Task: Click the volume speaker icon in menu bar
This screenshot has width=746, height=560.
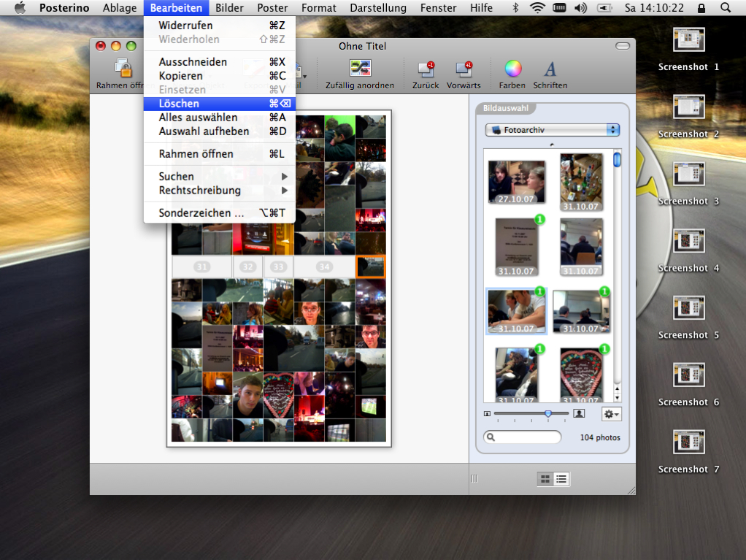Action: (x=580, y=7)
